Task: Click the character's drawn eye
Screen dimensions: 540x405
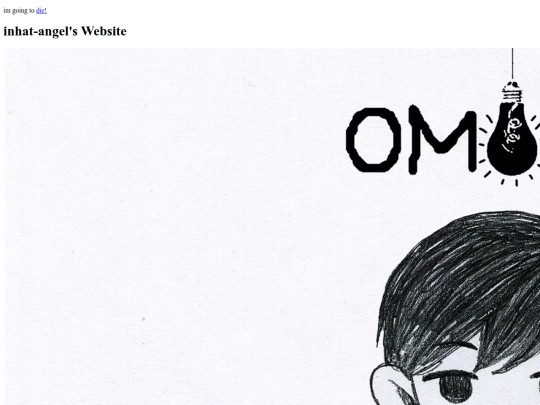Action: [x=456, y=387]
